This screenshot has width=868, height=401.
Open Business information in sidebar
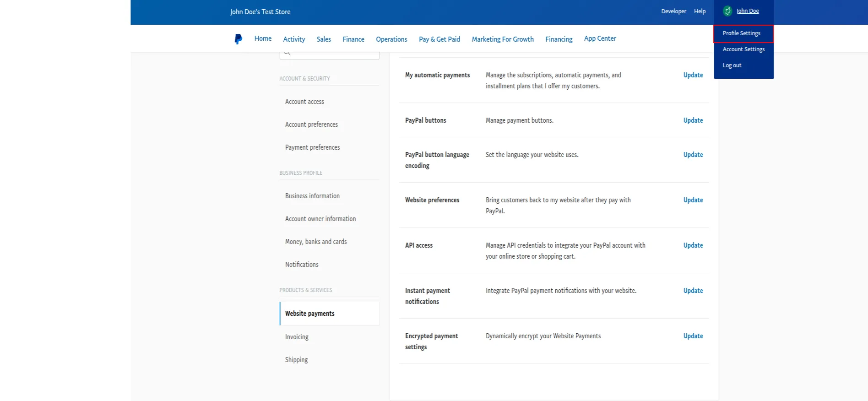312,196
